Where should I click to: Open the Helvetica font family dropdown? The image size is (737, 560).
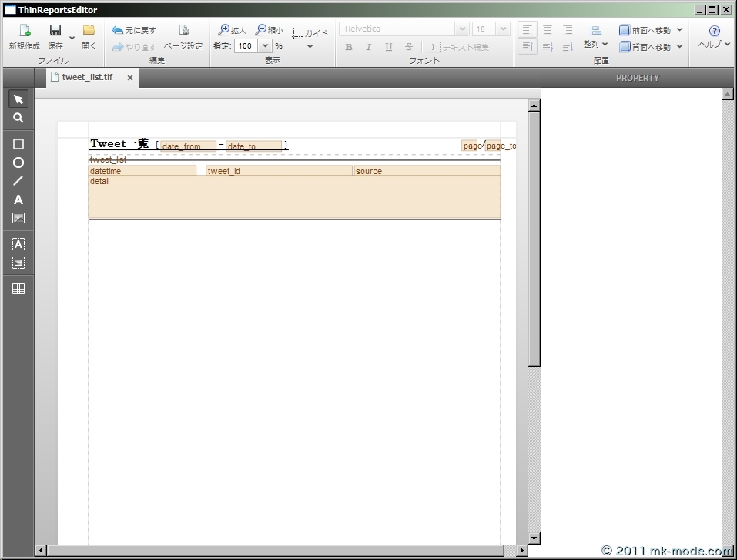(x=461, y=29)
